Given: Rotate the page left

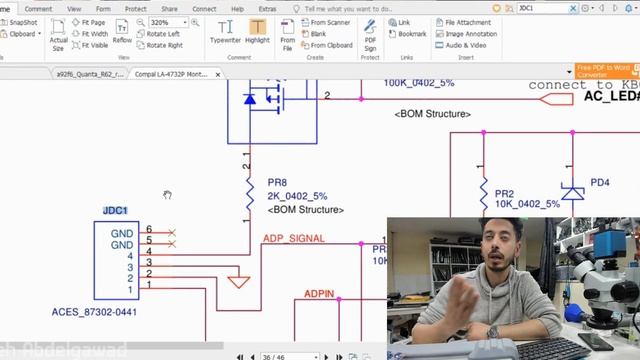Looking at the screenshot, I should [158, 34].
